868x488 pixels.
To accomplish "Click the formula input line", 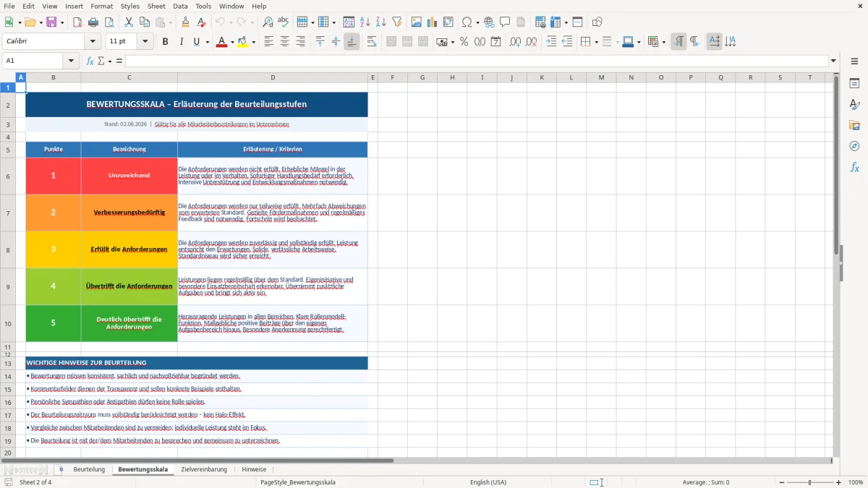I will click(x=477, y=61).
